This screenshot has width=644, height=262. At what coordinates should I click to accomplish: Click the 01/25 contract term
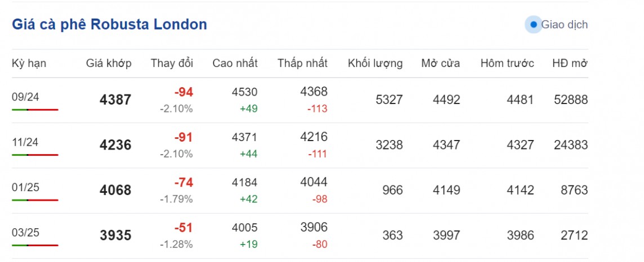(25, 187)
